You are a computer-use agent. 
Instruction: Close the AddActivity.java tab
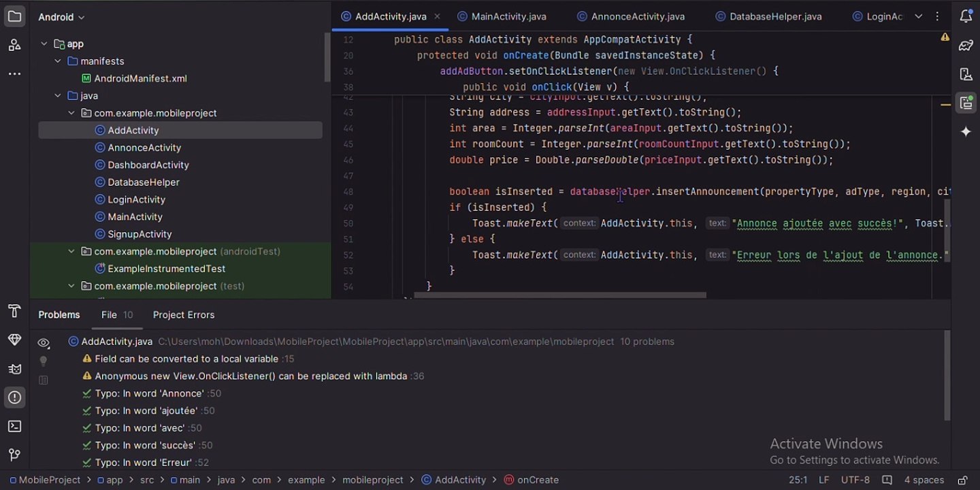coord(437,16)
